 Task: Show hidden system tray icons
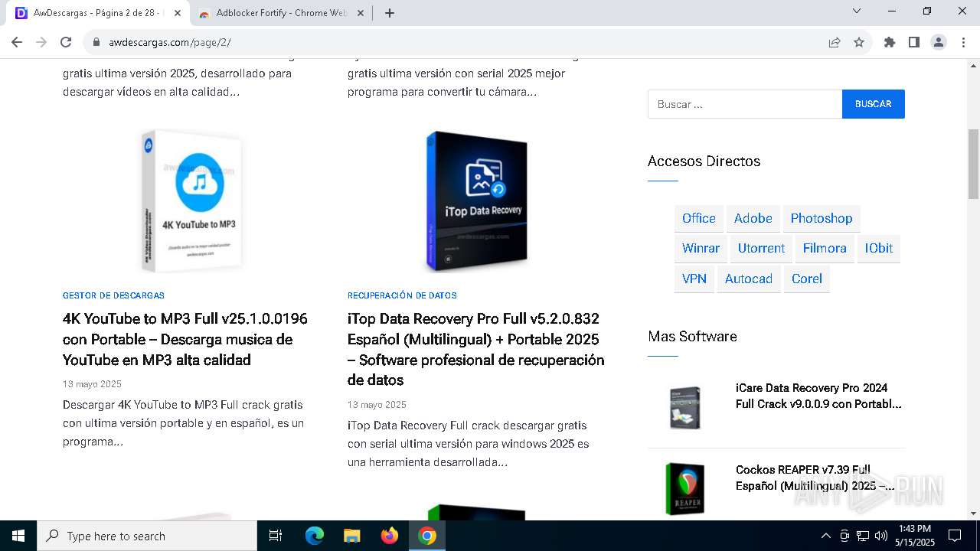coord(825,536)
